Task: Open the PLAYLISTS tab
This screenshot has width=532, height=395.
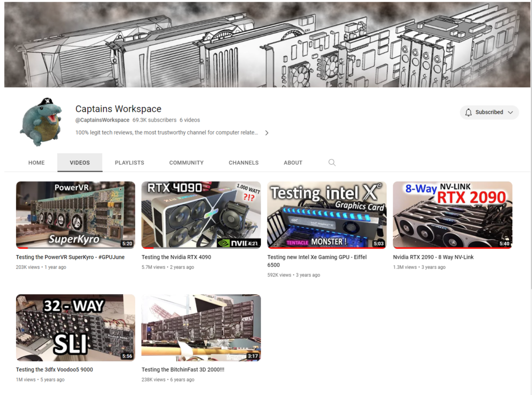Action: click(129, 162)
